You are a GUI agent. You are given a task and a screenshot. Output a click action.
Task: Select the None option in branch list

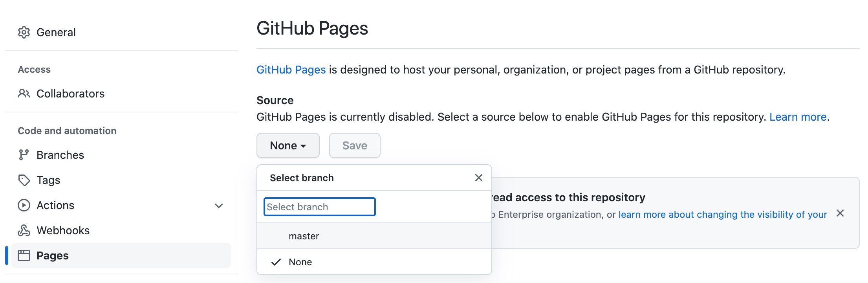(374, 262)
